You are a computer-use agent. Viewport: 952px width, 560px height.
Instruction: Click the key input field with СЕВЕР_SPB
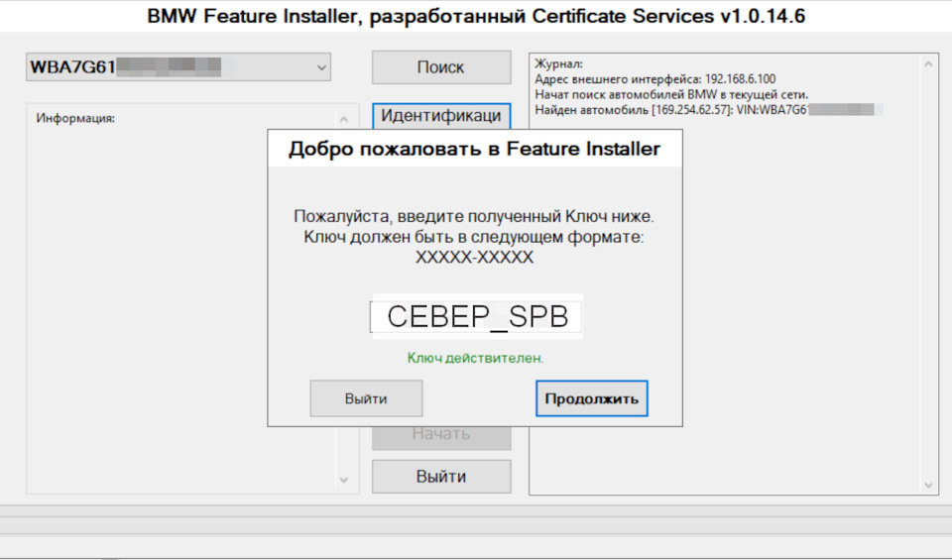pos(477,316)
